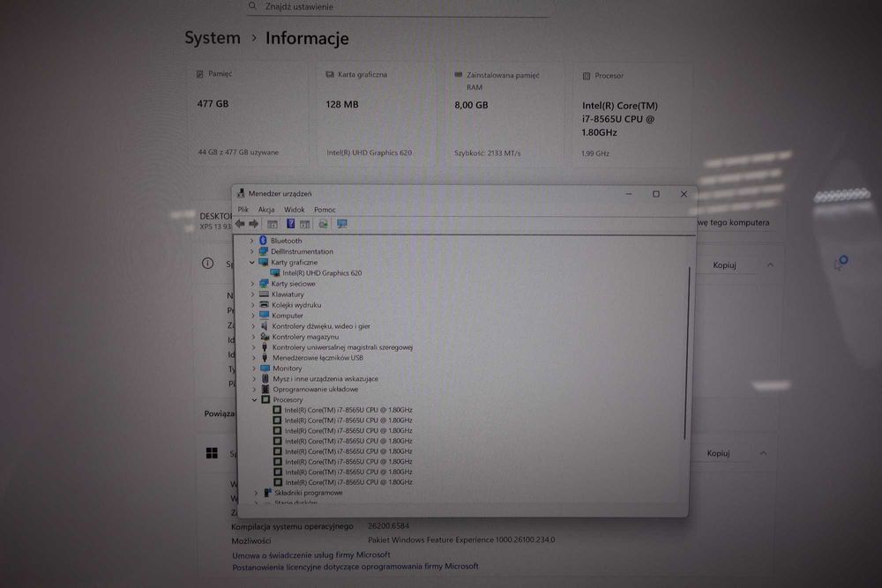Click Kopiuj for device specifications
This screenshot has height=588, width=882.
click(x=724, y=264)
